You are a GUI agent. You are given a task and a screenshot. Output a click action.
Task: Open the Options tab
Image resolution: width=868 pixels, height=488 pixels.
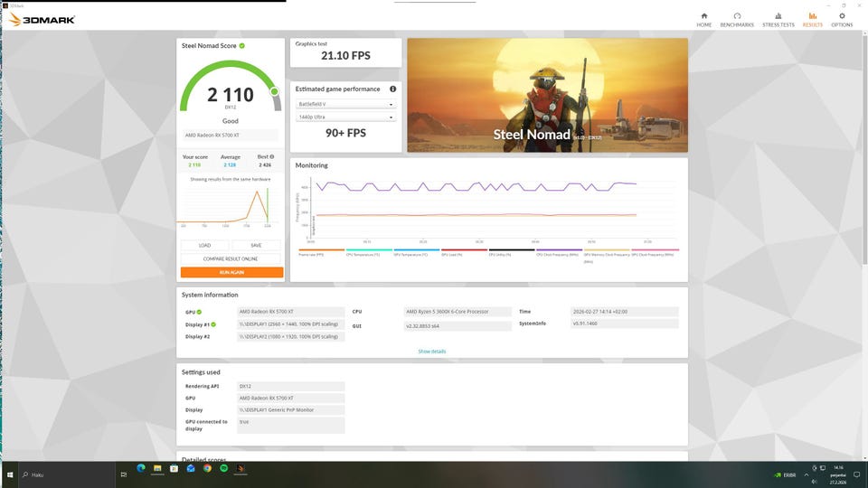[842, 20]
